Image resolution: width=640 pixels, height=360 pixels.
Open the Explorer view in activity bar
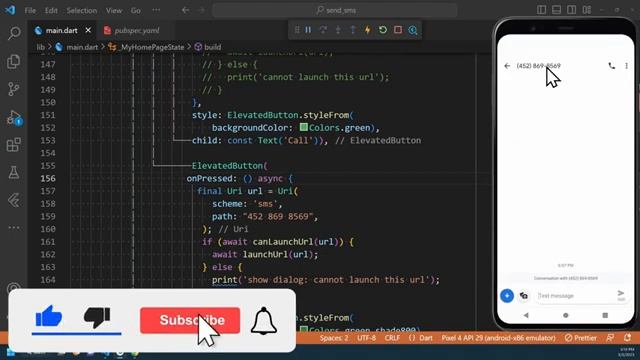tap(14, 61)
